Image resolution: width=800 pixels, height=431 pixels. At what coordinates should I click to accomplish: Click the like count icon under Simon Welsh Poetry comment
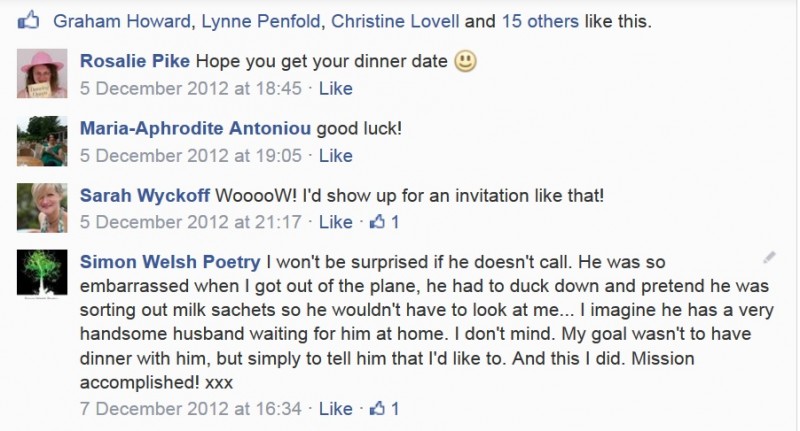click(x=384, y=408)
